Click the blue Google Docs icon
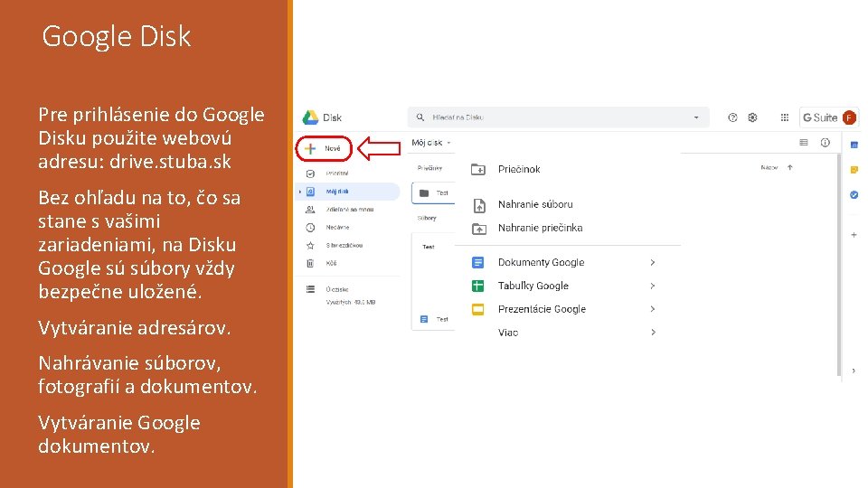This screenshot has height=488, width=868. click(477, 262)
